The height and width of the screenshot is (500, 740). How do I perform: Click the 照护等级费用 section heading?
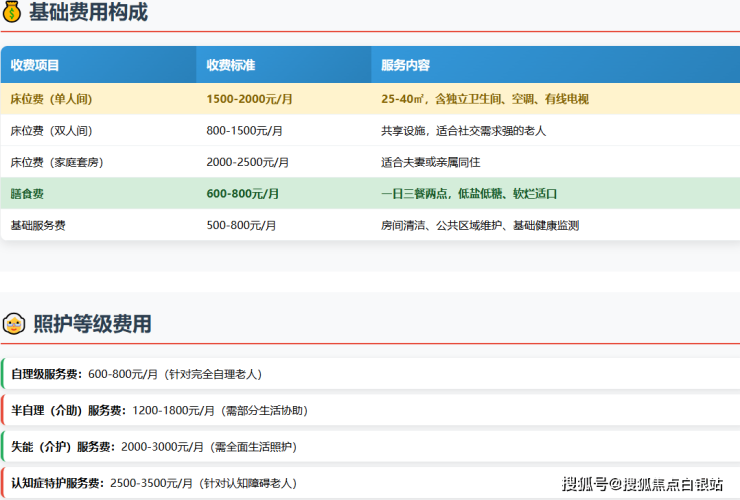pyautogui.click(x=92, y=324)
